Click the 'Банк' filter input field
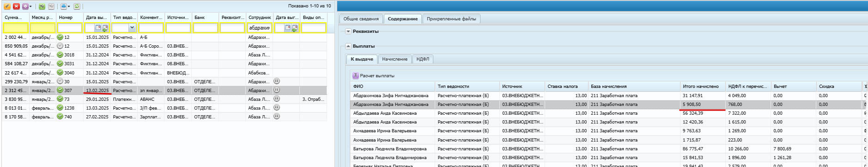This screenshot has height=167, width=868. click(206, 28)
